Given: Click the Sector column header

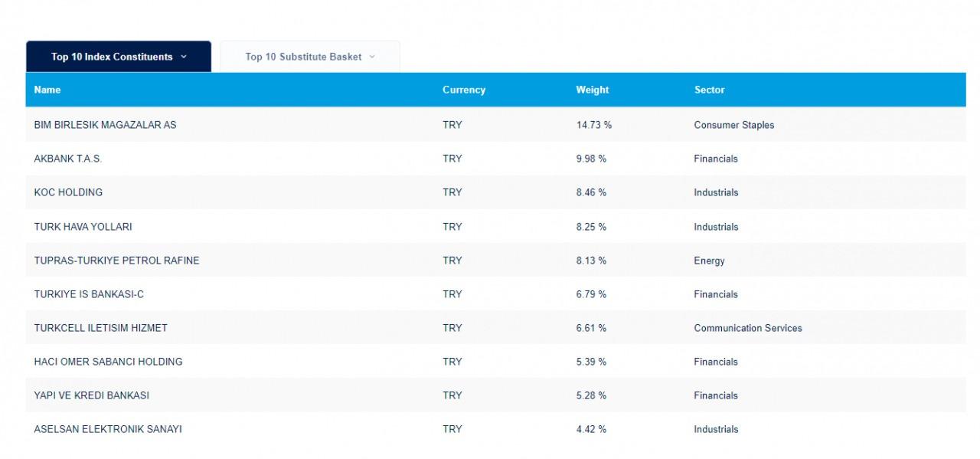Looking at the screenshot, I should click(709, 90).
